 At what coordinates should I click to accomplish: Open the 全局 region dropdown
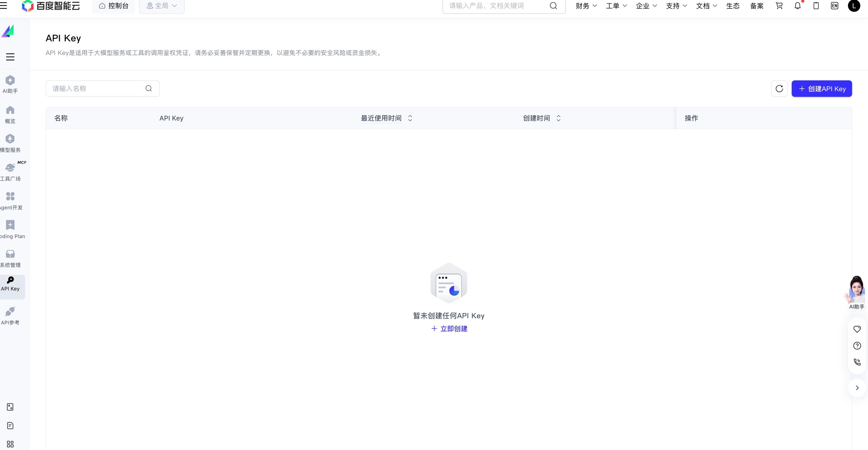[x=162, y=6]
